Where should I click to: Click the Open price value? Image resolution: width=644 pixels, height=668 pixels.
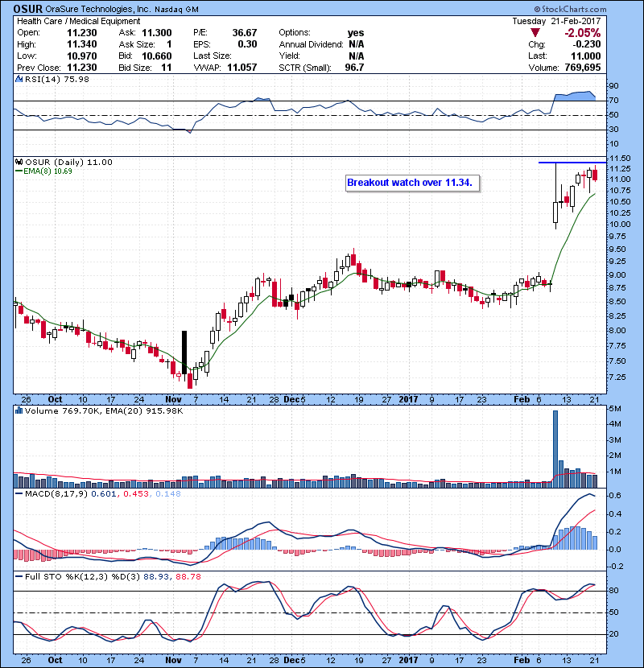click(82, 33)
